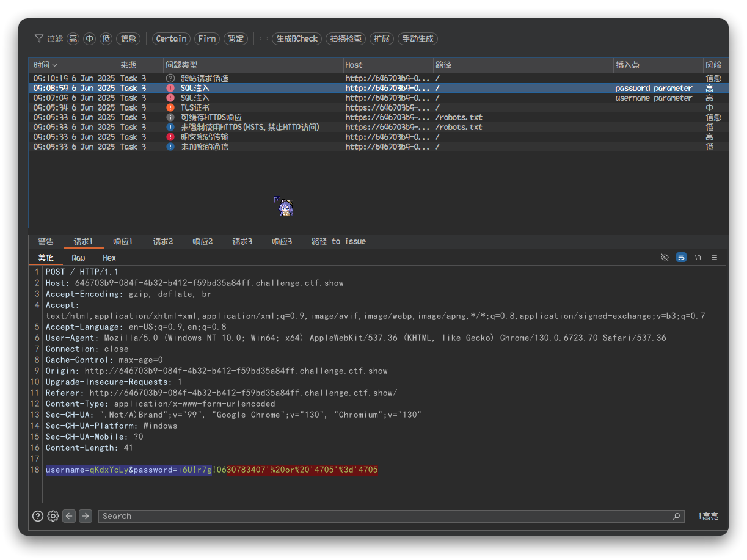Open the search help question icon
Screen dimensions: 747x560
coord(38,516)
